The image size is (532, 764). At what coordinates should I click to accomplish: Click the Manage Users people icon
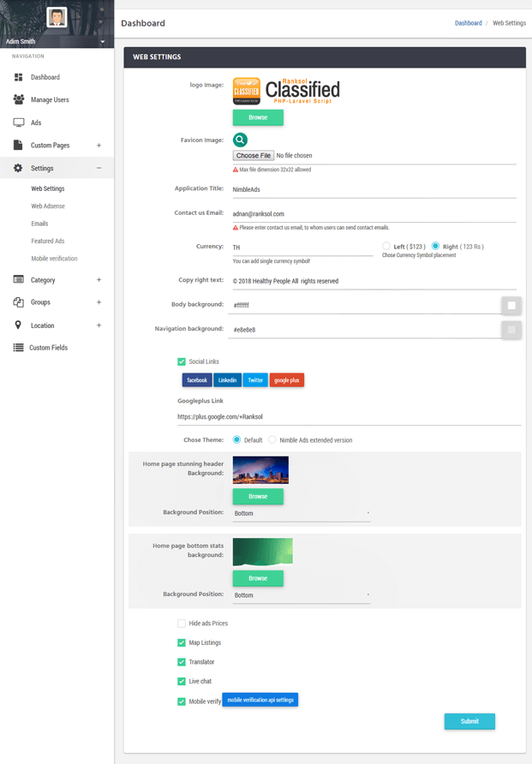19,99
